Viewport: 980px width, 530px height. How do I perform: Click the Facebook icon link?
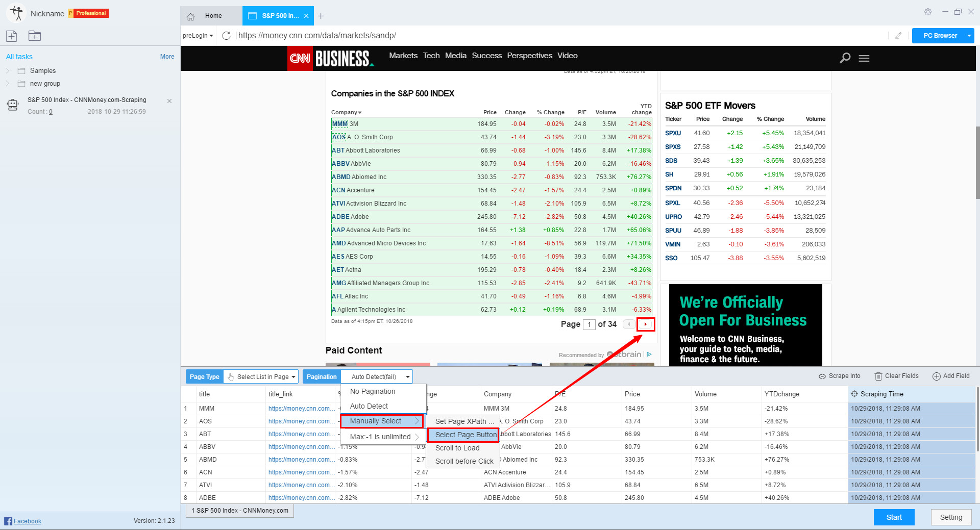coord(8,521)
